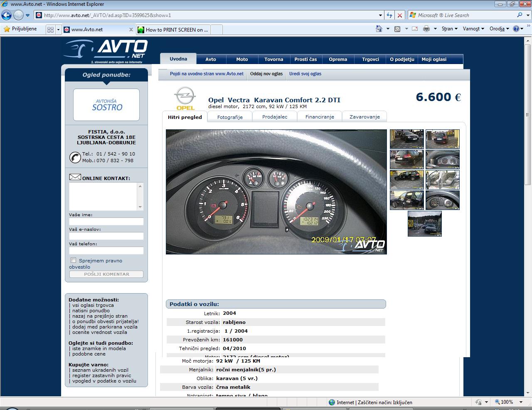Click the Read Mail envelope icon
The image size is (532, 410).
tap(415, 29)
